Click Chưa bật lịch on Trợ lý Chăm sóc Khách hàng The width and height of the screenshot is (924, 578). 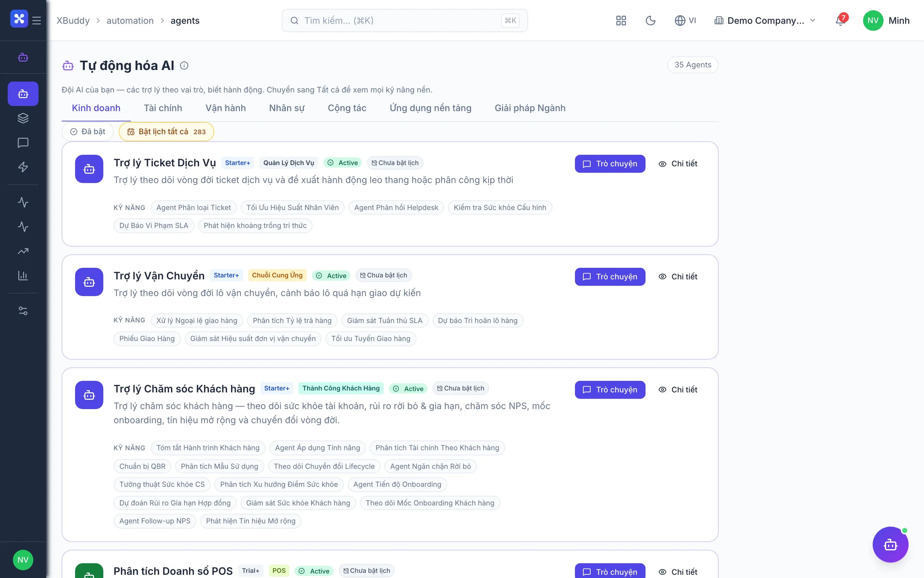(460, 389)
